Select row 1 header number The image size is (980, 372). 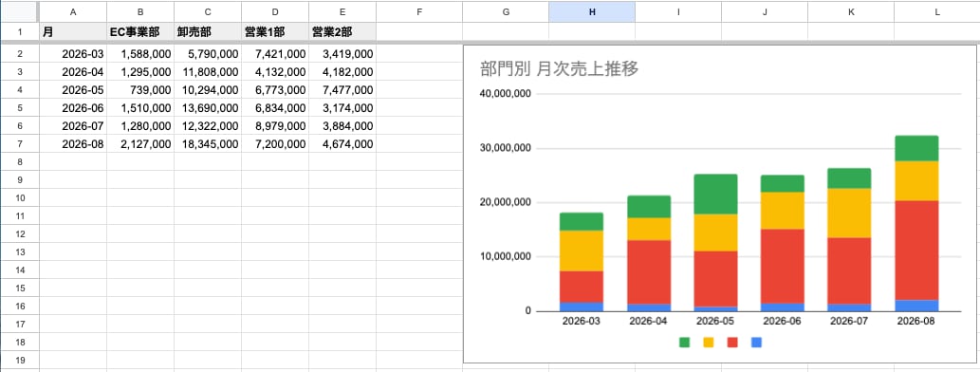[x=19, y=32]
